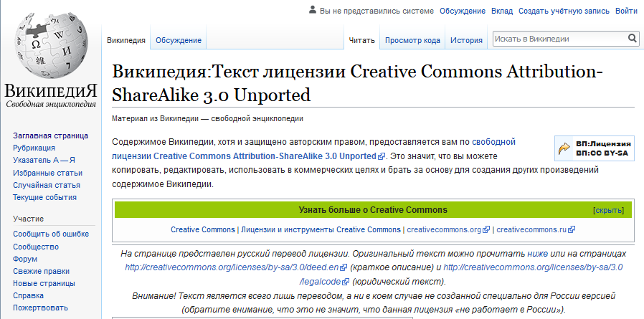Go to Заглавная страница in sidebar
The width and height of the screenshot is (644, 319).
click(x=50, y=135)
